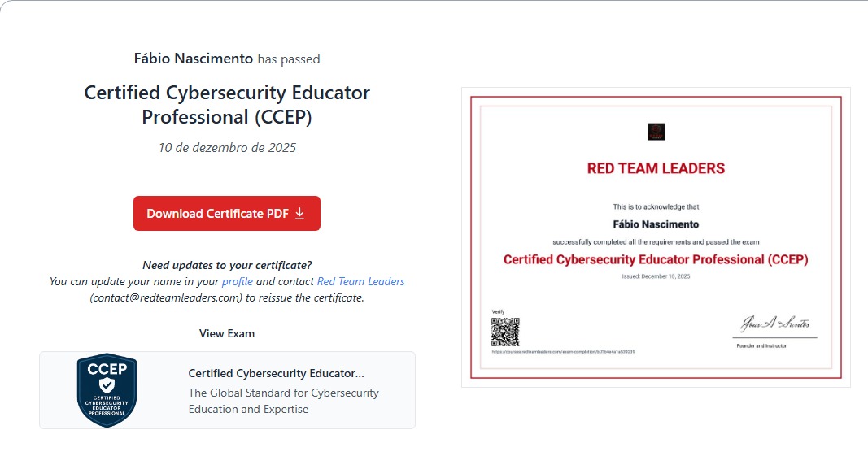Click the founder's signature on the certificate
The image size is (868, 456).
[x=774, y=324]
